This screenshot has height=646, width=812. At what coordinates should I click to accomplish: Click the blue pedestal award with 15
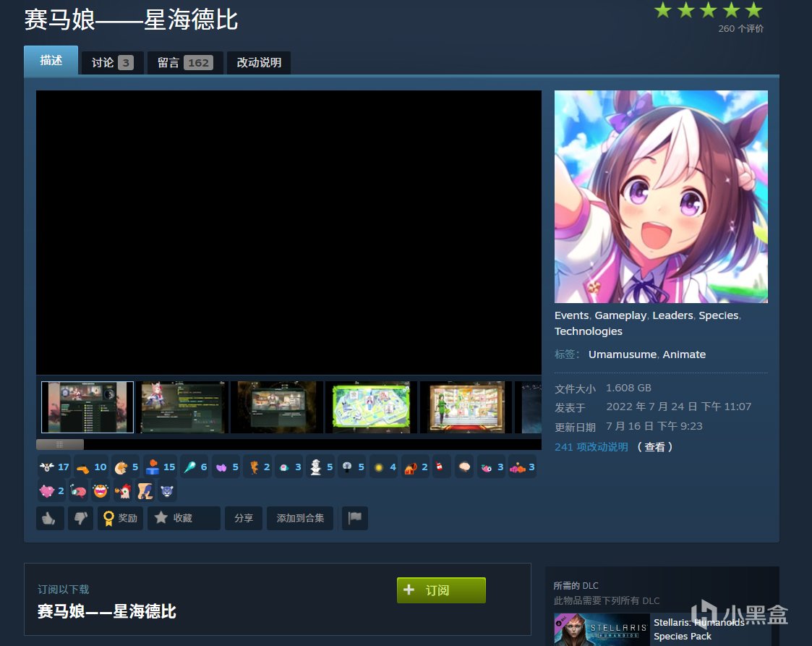pos(160,467)
